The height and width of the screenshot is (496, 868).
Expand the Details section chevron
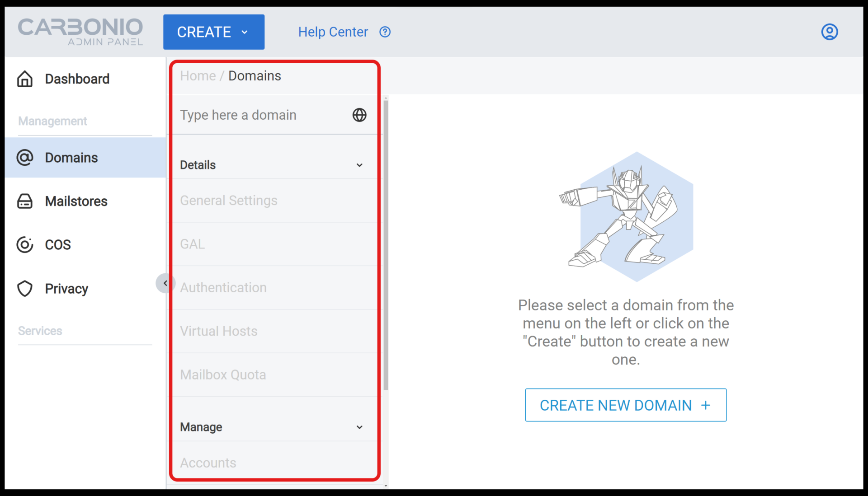pyautogui.click(x=360, y=165)
